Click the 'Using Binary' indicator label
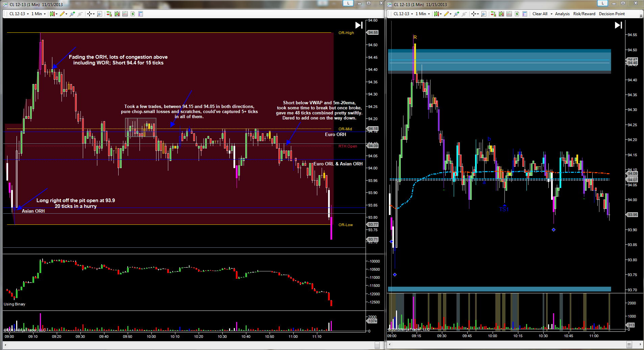The image size is (644, 350). click(x=15, y=304)
